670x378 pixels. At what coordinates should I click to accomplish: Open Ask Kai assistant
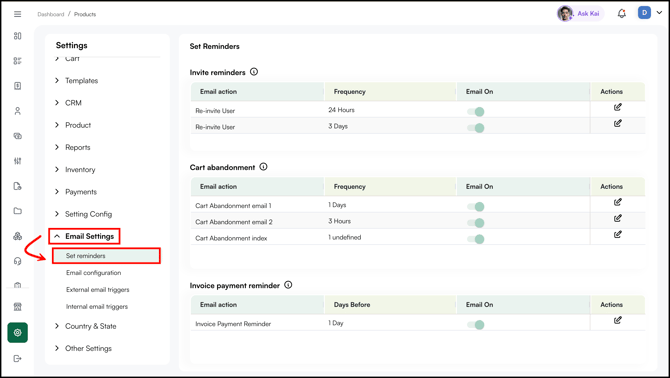[x=580, y=14]
